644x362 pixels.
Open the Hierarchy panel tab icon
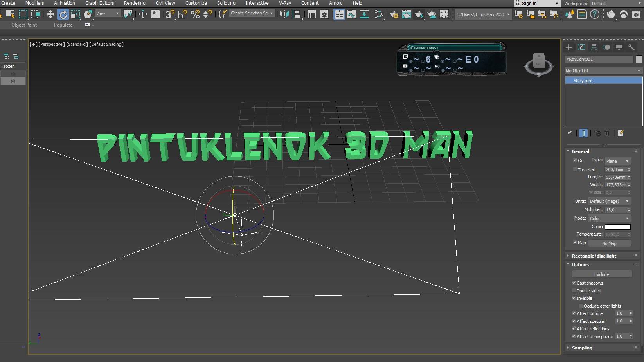tap(594, 47)
